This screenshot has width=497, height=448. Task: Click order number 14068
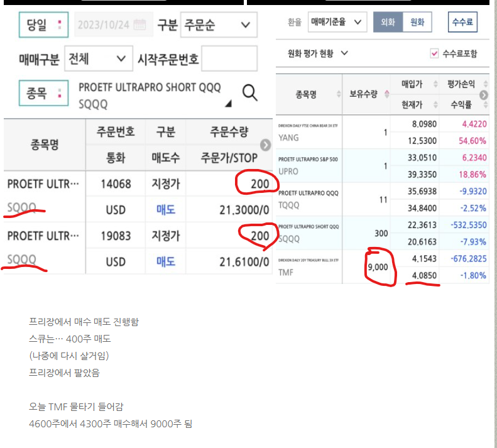116,184
